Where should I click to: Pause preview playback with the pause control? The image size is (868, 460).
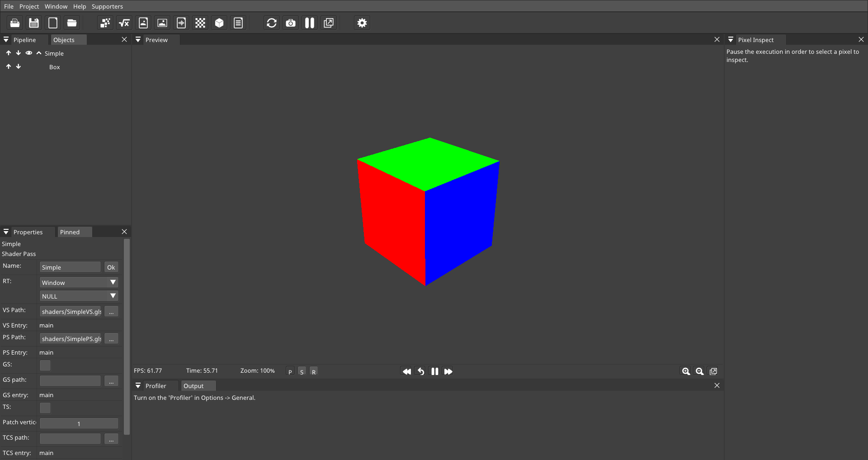click(434, 371)
